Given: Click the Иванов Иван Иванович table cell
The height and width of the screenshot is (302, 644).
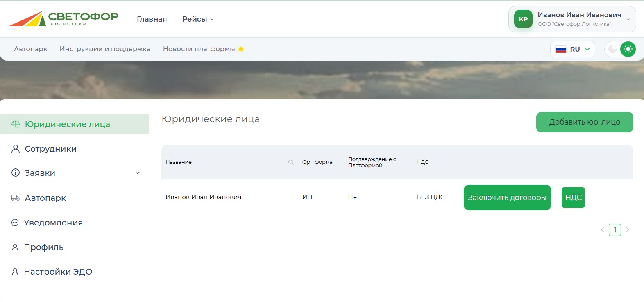Looking at the screenshot, I should [204, 197].
